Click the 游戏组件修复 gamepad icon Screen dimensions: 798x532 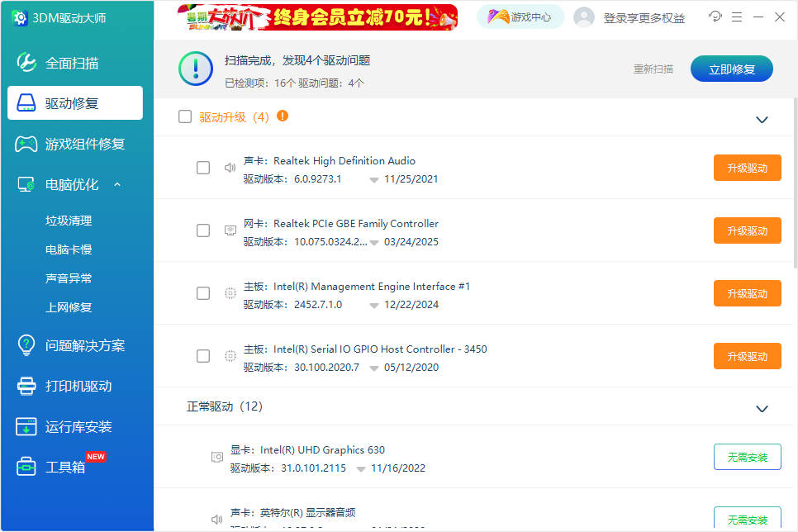pos(26,144)
